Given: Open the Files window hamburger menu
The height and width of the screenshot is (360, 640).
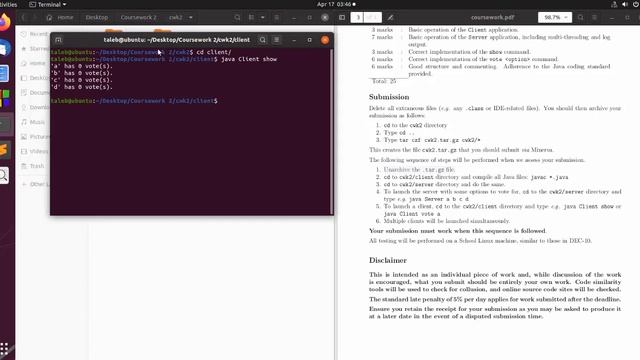Looking at the screenshot, I should pyautogui.click(x=277, y=18).
